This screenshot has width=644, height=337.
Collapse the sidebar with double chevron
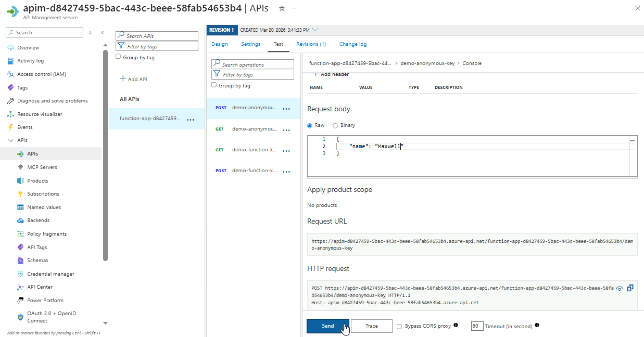[103, 33]
